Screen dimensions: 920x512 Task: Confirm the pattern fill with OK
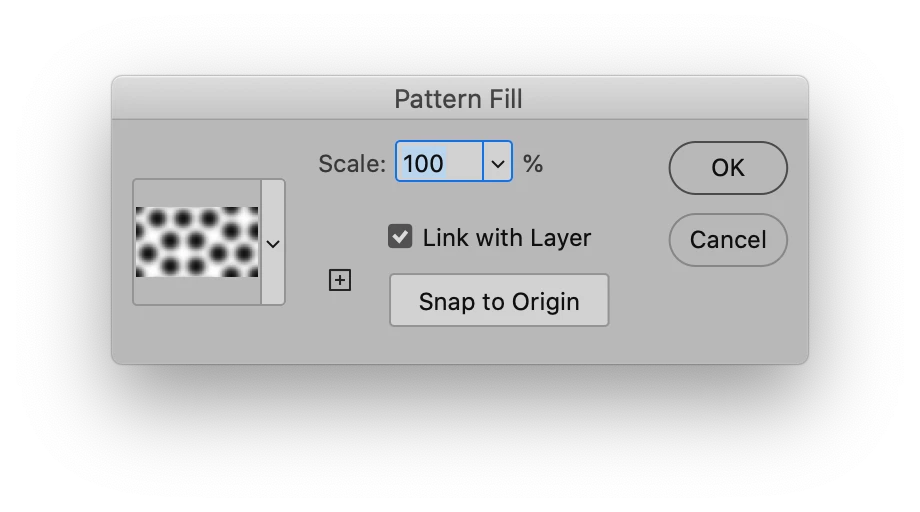(x=727, y=167)
